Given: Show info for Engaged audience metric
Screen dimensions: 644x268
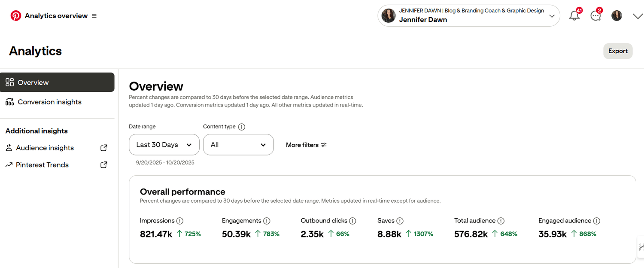Looking at the screenshot, I should (x=596, y=221).
